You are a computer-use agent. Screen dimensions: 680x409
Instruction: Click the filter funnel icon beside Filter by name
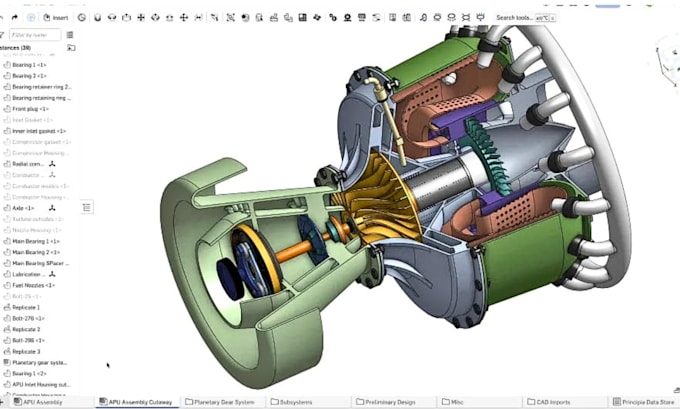[2, 35]
